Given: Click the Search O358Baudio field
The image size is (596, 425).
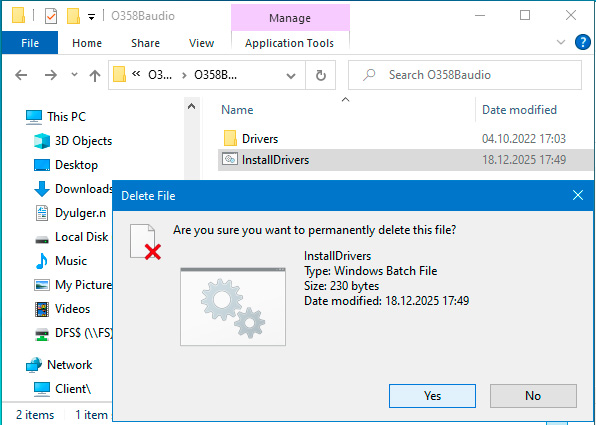Looking at the screenshot, I should point(465,75).
